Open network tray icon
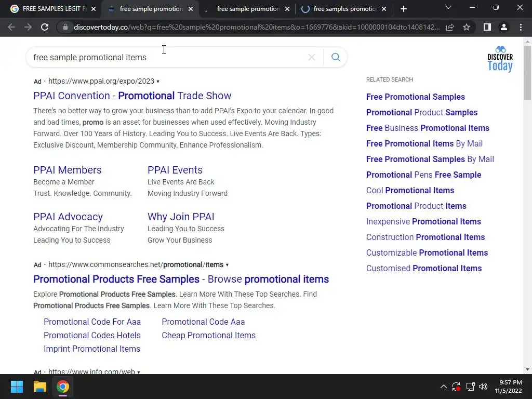This screenshot has height=399, width=532. pyautogui.click(x=470, y=387)
